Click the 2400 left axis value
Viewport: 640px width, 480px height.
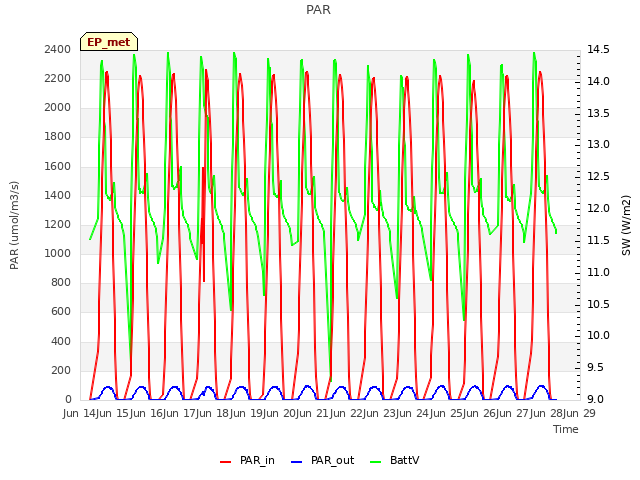(58, 49)
